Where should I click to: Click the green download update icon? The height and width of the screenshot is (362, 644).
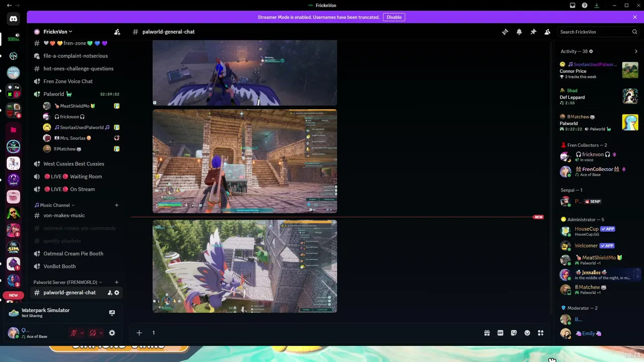[597, 6]
